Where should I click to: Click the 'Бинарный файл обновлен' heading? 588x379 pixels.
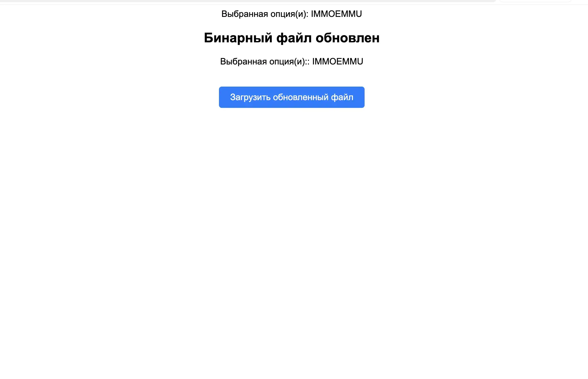pyautogui.click(x=292, y=38)
